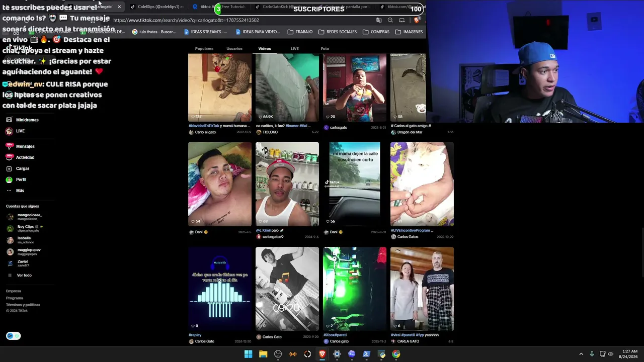Open the Dragón del Mar author profile

pyautogui.click(x=407, y=132)
